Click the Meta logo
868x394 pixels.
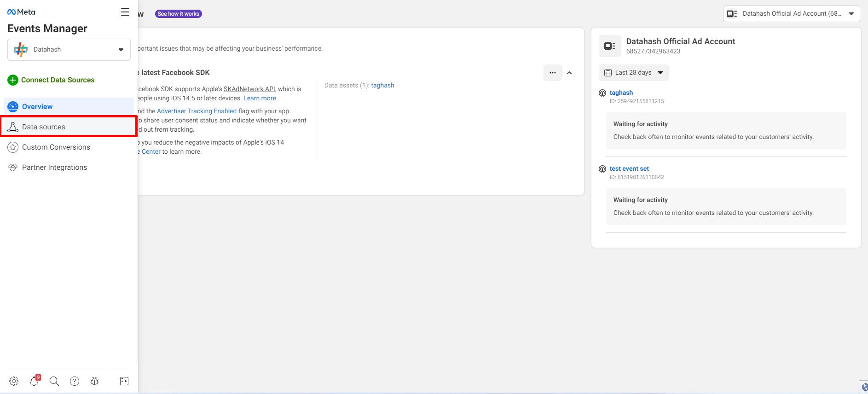pos(21,12)
